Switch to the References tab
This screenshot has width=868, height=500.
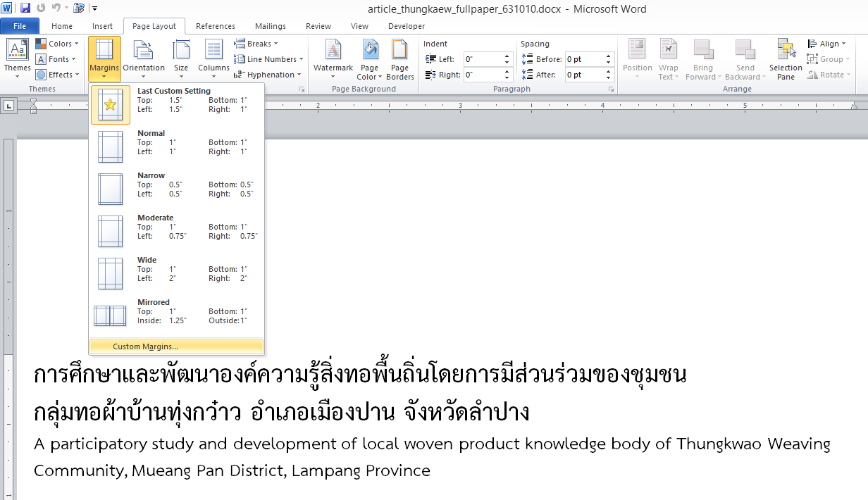[216, 26]
